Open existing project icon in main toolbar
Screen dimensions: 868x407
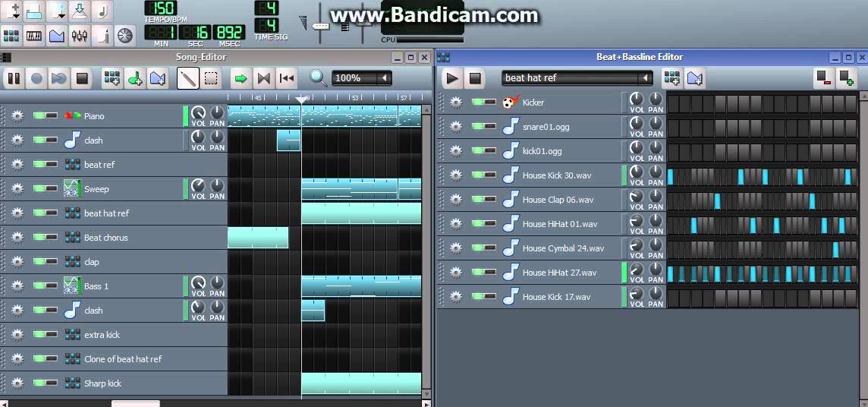click(x=34, y=11)
